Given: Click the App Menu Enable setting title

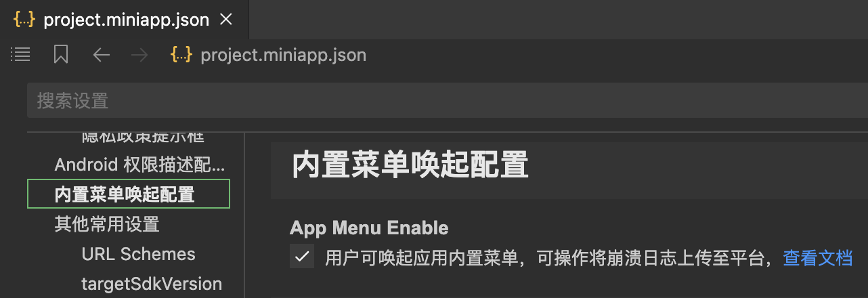Looking at the screenshot, I should tap(369, 228).
